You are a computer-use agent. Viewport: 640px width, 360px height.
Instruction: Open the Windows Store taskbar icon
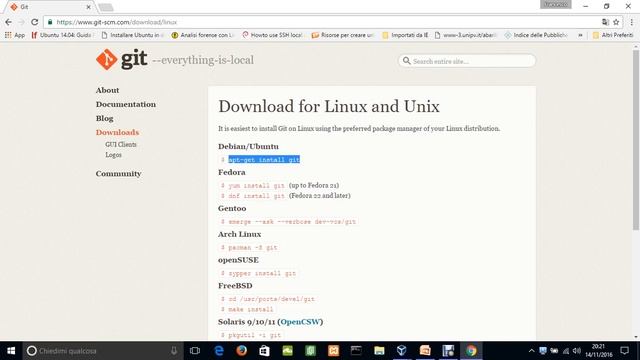pyautogui.click(x=264, y=351)
